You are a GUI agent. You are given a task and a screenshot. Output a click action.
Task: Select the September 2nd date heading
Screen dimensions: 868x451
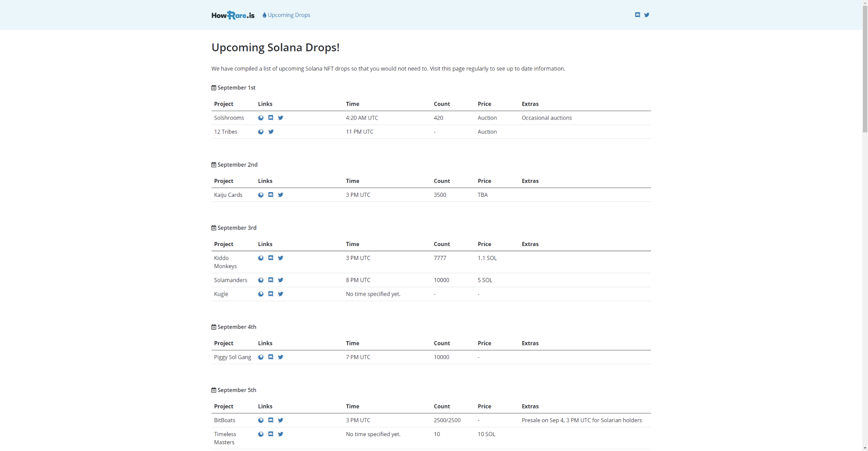click(x=234, y=165)
